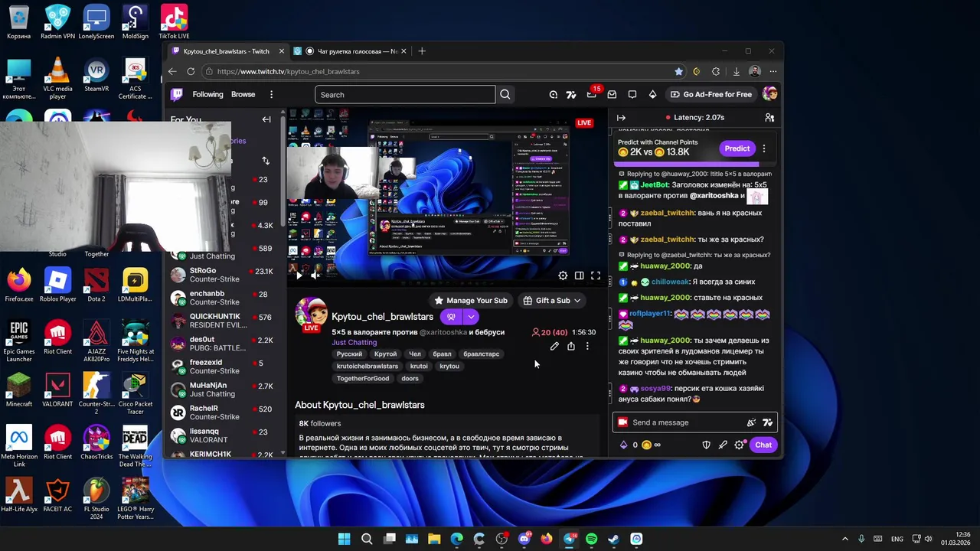Open a new browser tab
The height and width of the screenshot is (551, 980).
click(422, 51)
